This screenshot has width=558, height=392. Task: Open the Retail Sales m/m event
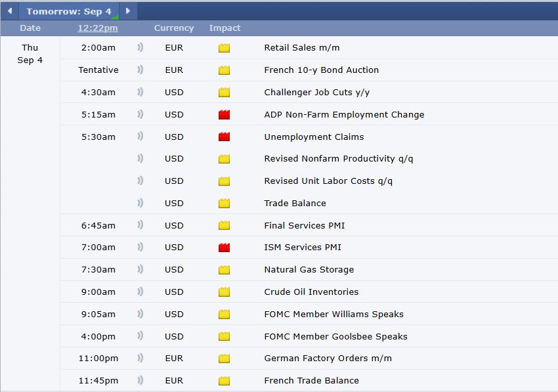pos(302,48)
